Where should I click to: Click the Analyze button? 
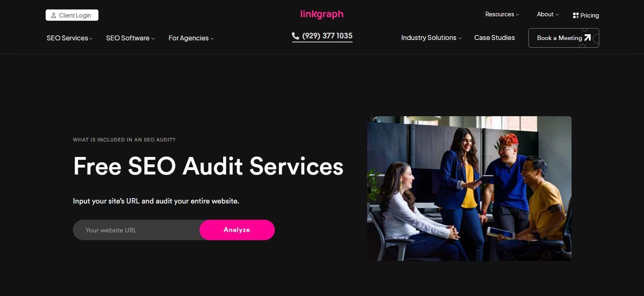point(237,230)
